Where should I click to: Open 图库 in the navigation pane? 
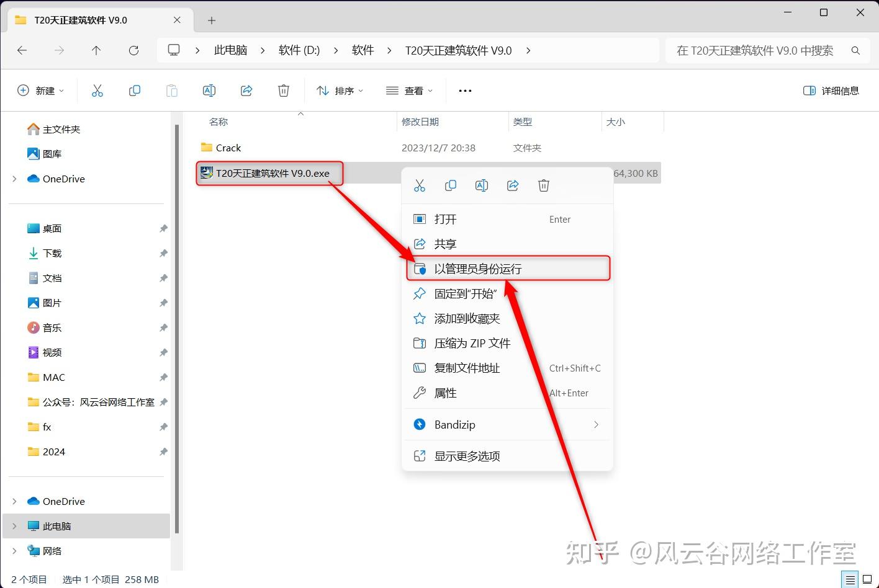click(x=45, y=154)
